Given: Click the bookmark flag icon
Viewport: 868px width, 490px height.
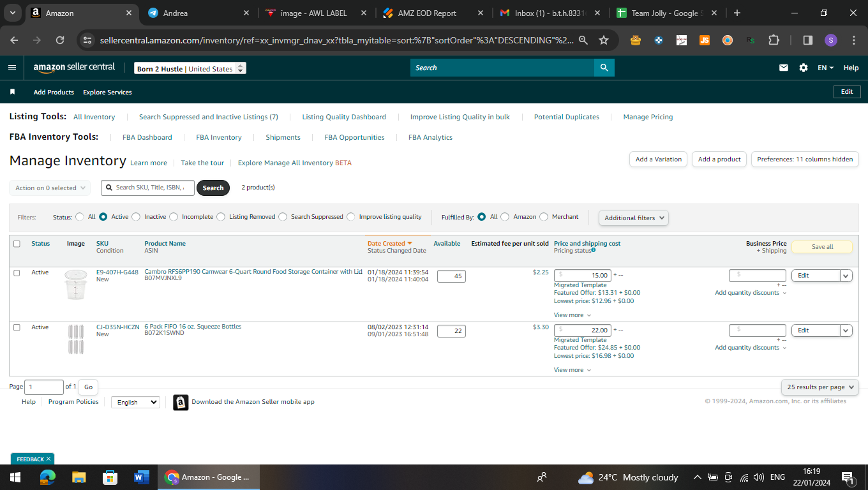Looking at the screenshot, I should pos(12,92).
